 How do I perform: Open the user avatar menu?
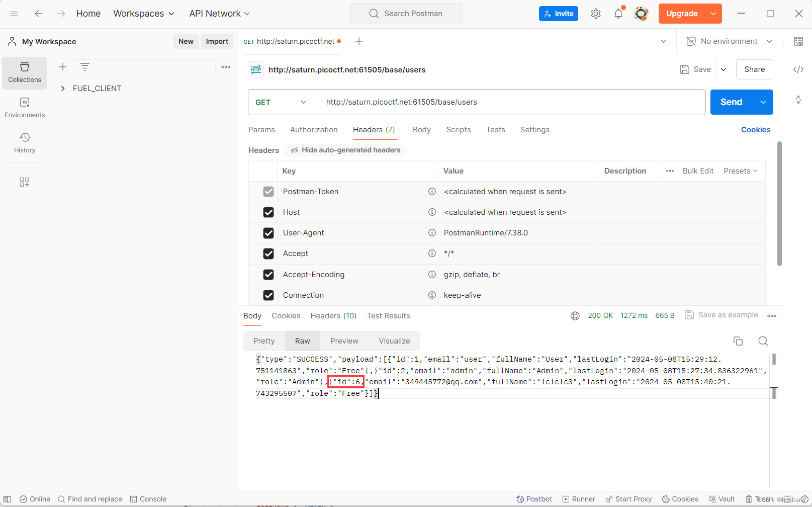pyautogui.click(x=641, y=14)
